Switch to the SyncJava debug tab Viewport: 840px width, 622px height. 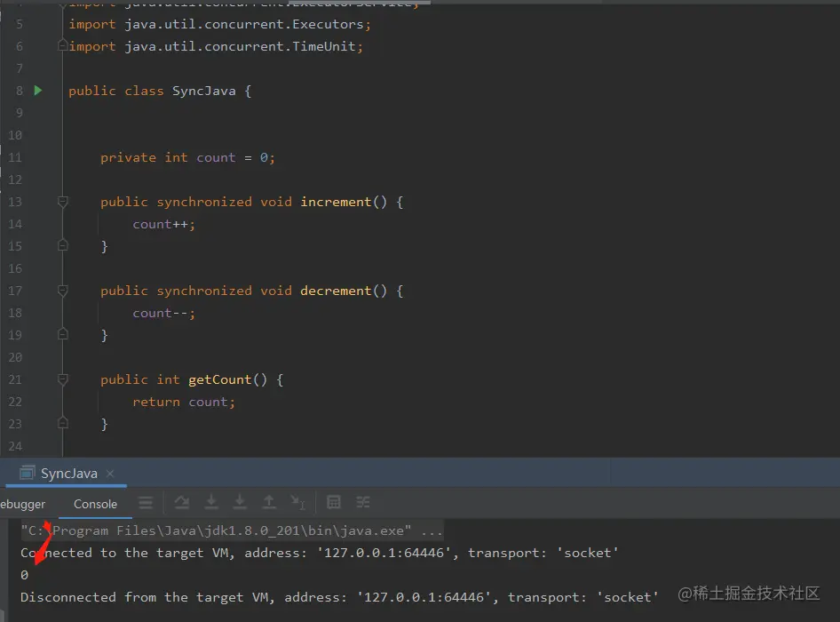(x=68, y=474)
